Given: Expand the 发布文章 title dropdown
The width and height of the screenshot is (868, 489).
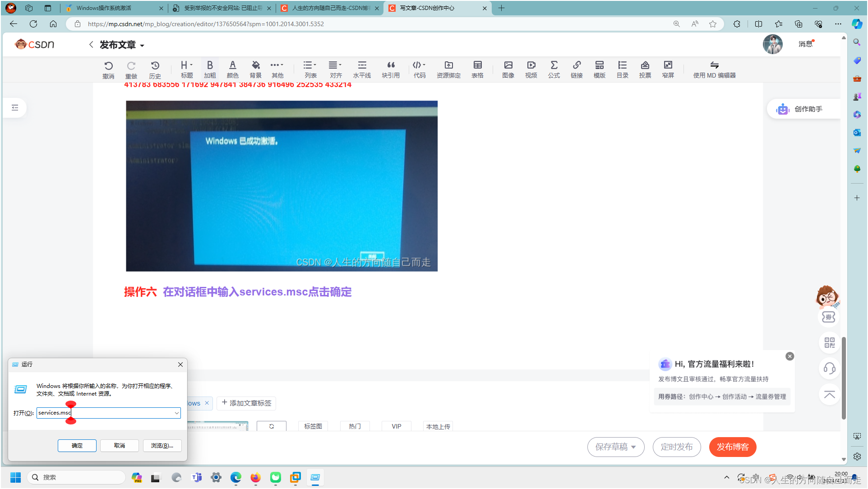Looking at the screenshot, I should (142, 46).
